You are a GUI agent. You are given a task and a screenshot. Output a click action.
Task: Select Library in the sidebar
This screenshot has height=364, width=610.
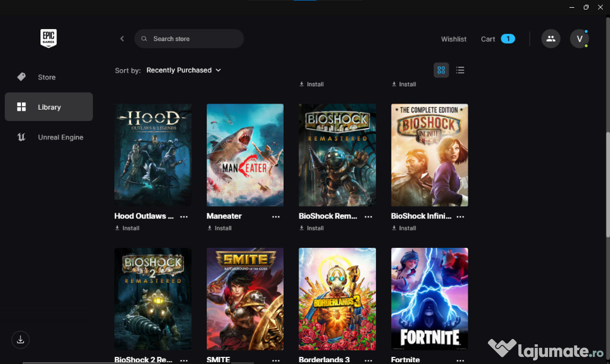coord(49,107)
